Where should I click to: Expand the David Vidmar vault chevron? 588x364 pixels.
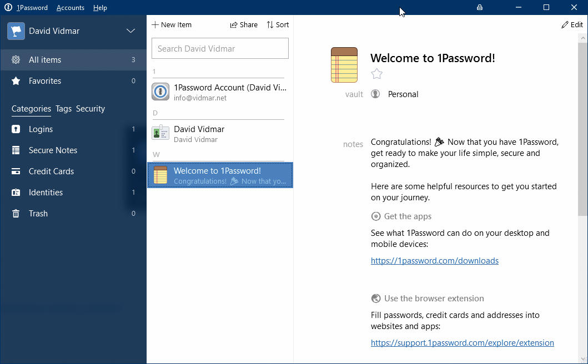130,31
